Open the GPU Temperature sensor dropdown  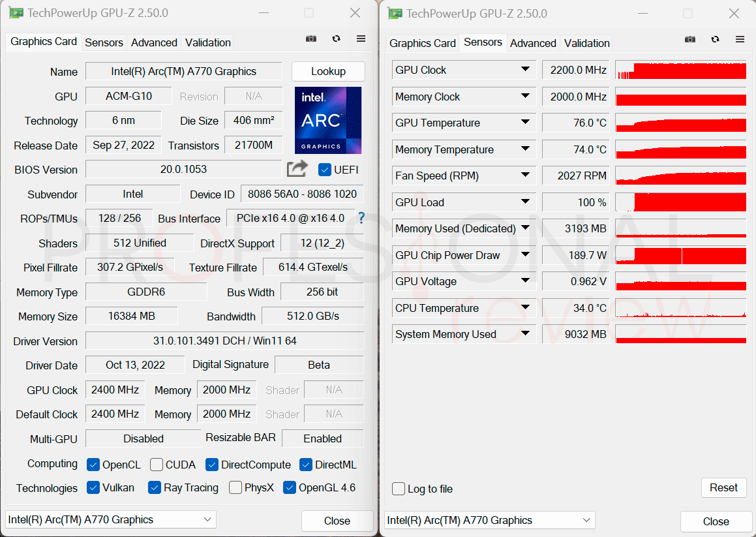[x=526, y=122]
